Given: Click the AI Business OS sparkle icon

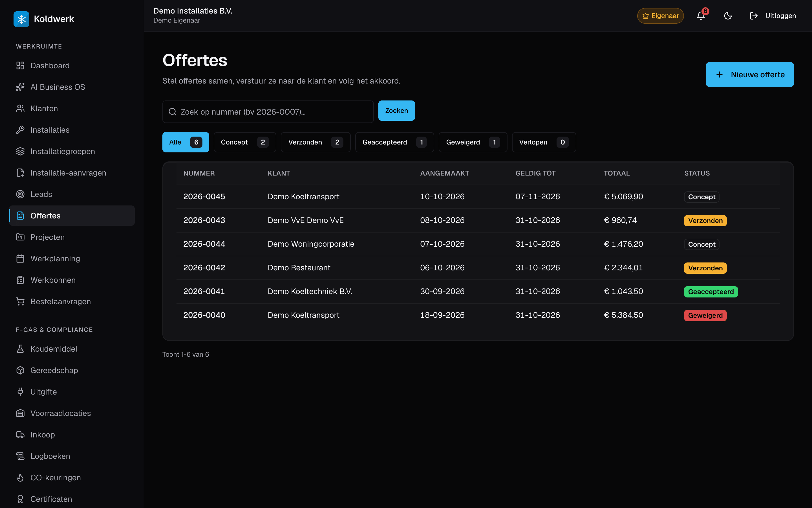Looking at the screenshot, I should coord(21,87).
